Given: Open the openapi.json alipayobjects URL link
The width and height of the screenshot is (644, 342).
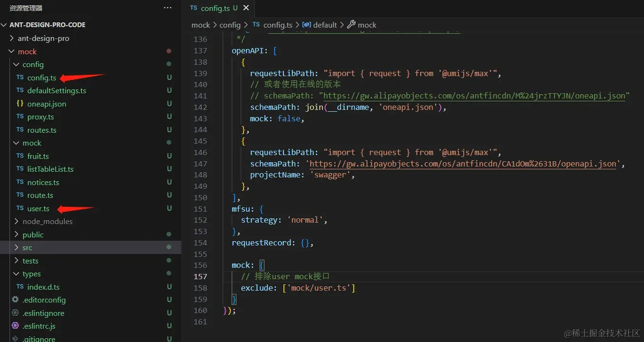Looking at the screenshot, I should tap(463, 164).
